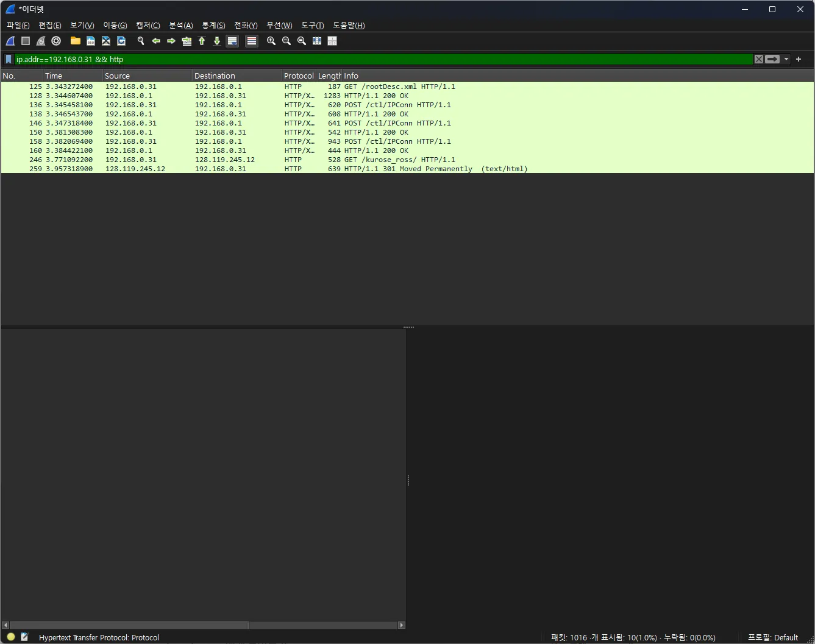This screenshot has width=815, height=644.
Task: Open the 캡처 menu
Action: pos(148,25)
